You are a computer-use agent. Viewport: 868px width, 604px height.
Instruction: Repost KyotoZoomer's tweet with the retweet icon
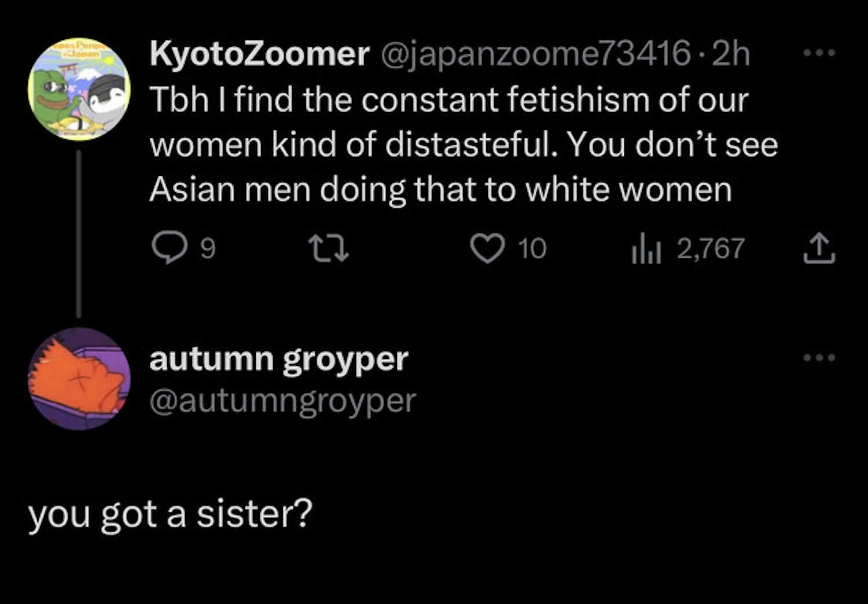pos(328,248)
